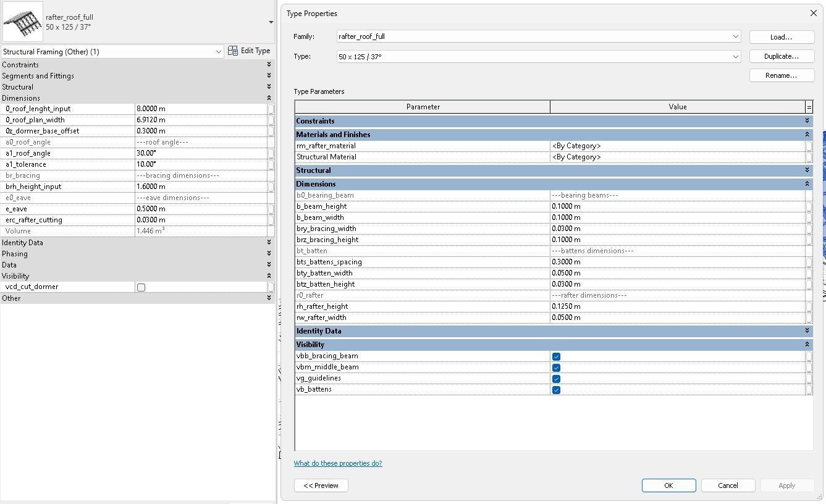Viewport: 826px width, 504px height.
Task: Edit the a1_tolerance value 10.00°
Action: click(x=201, y=164)
